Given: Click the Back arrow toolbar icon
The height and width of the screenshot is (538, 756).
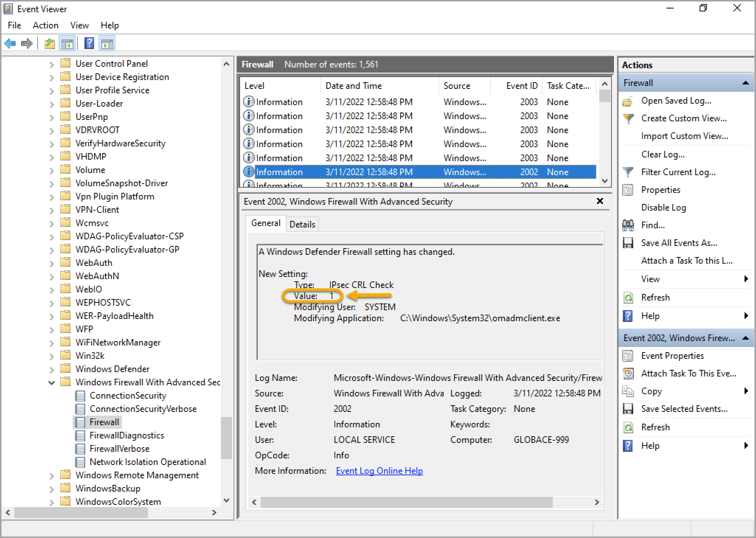Looking at the screenshot, I should 10,44.
